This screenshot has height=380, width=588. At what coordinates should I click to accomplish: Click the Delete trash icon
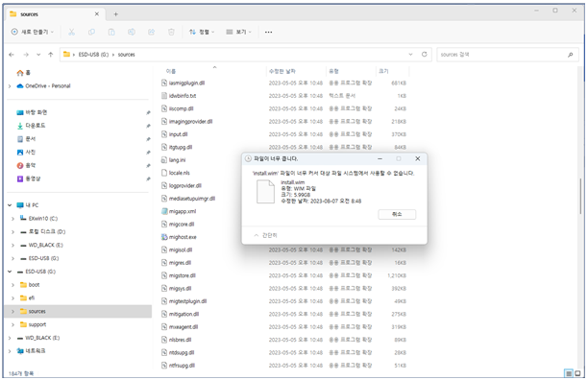point(171,33)
